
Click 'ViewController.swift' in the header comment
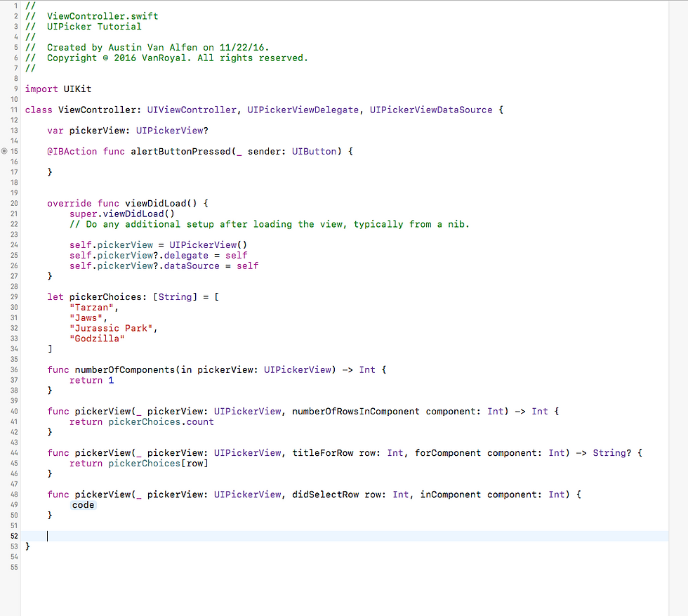[x=102, y=16]
